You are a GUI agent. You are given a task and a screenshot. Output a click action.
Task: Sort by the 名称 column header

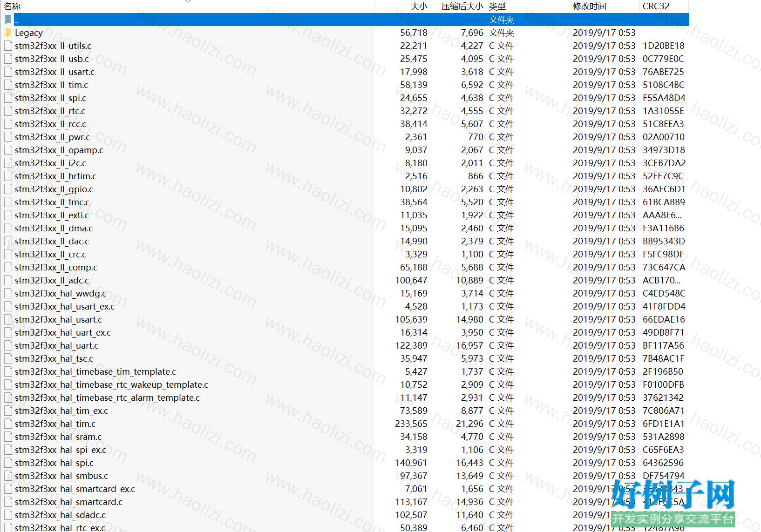(x=187, y=6)
